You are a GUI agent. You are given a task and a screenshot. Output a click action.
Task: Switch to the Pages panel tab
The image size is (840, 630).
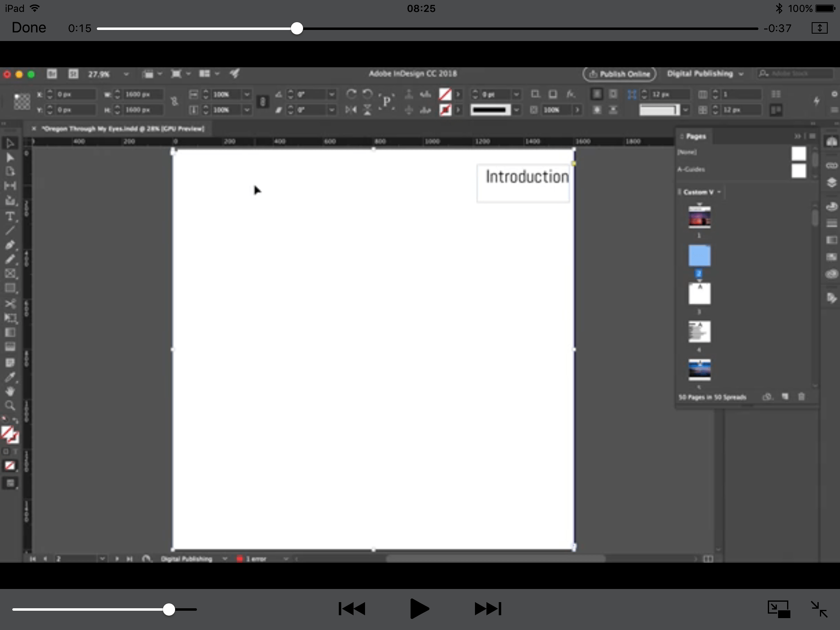coord(696,136)
